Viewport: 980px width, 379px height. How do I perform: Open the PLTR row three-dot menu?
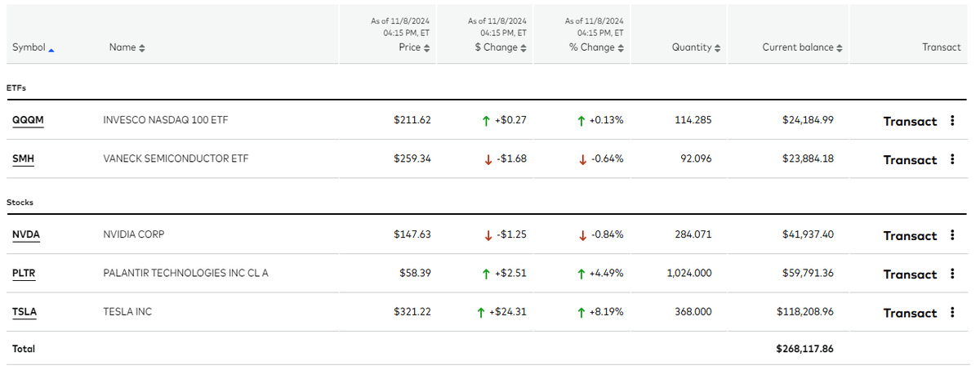(x=952, y=274)
